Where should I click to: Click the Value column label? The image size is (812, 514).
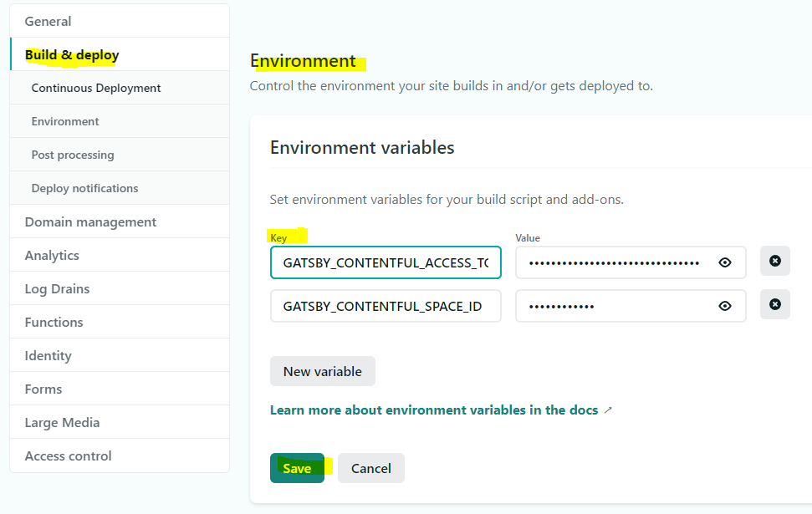click(x=528, y=238)
